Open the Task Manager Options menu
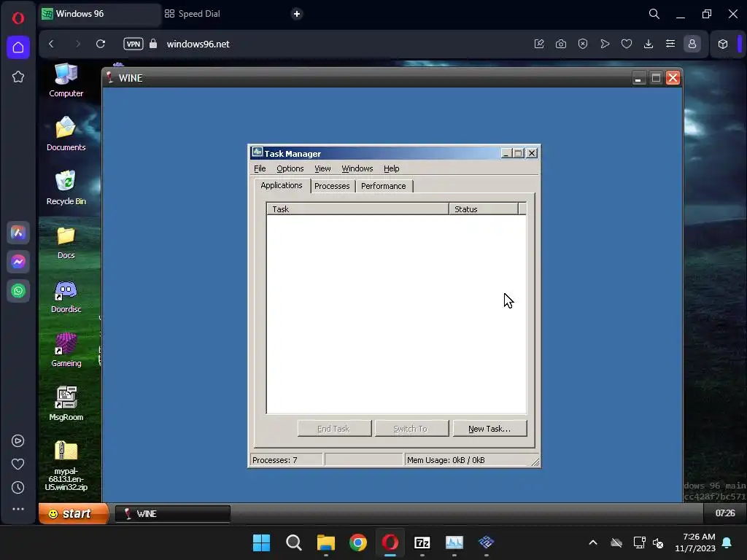 (x=290, y=168)
